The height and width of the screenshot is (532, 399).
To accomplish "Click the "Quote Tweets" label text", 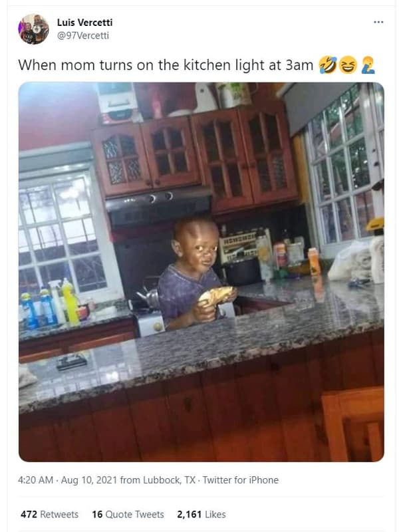I will point(135,514).
